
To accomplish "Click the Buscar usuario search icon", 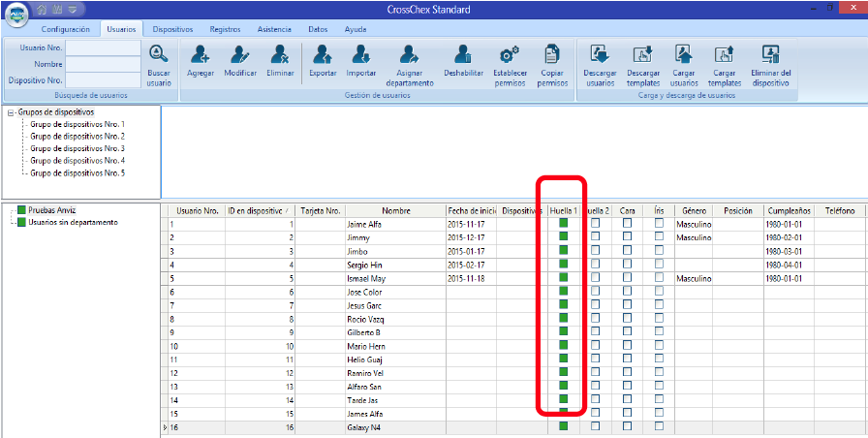I will click(159, 54).
